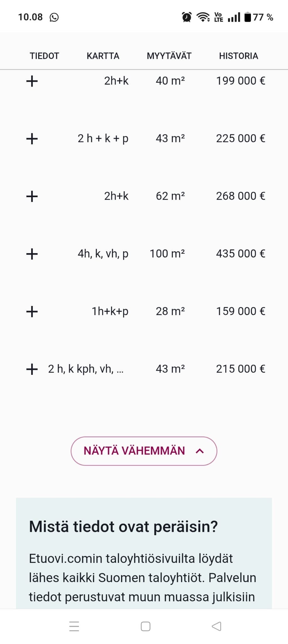Tap the Android recent apps icon
This screenshot has height=644, width=288.
[x=74, y=626]
